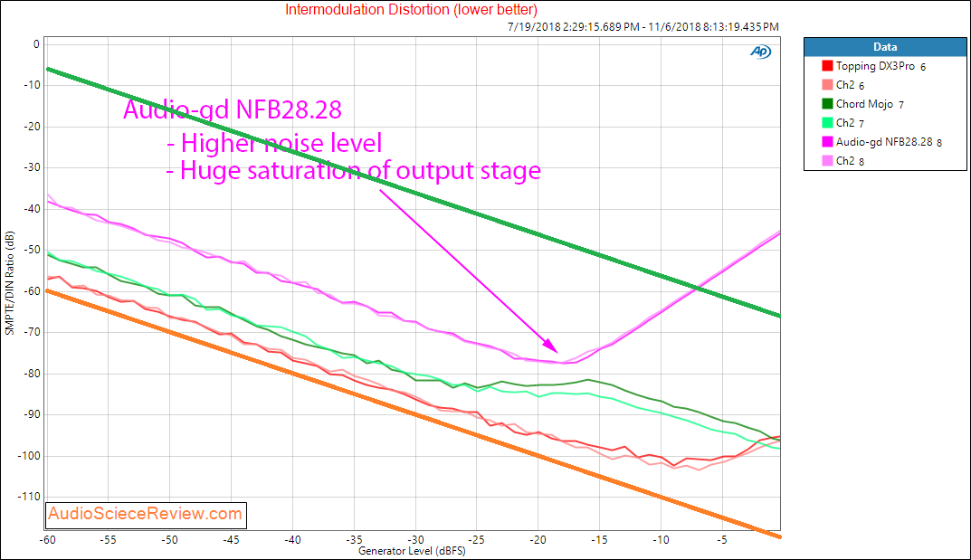Click the Data legend header
This screenshot has width=971, height=560.
coord(885,47)
